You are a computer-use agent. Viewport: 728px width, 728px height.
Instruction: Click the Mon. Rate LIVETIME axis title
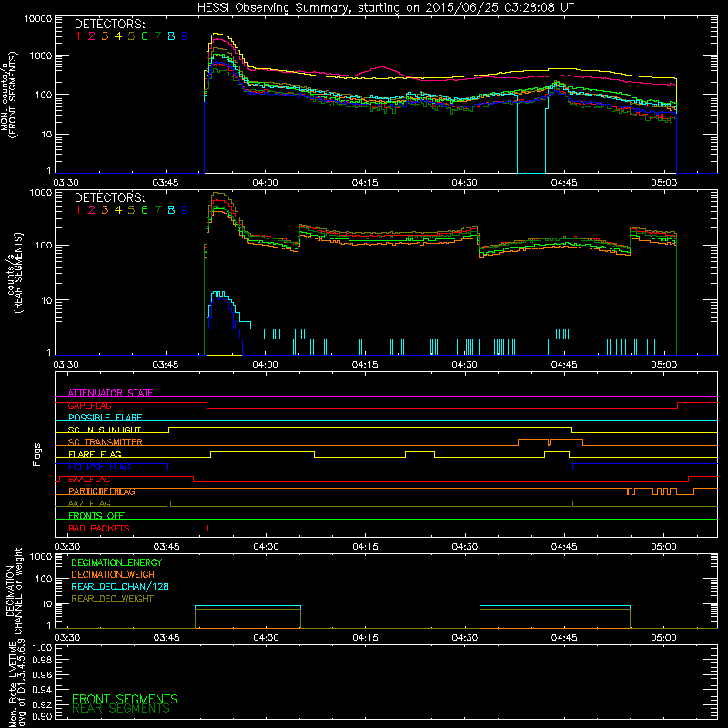[16, 684]
